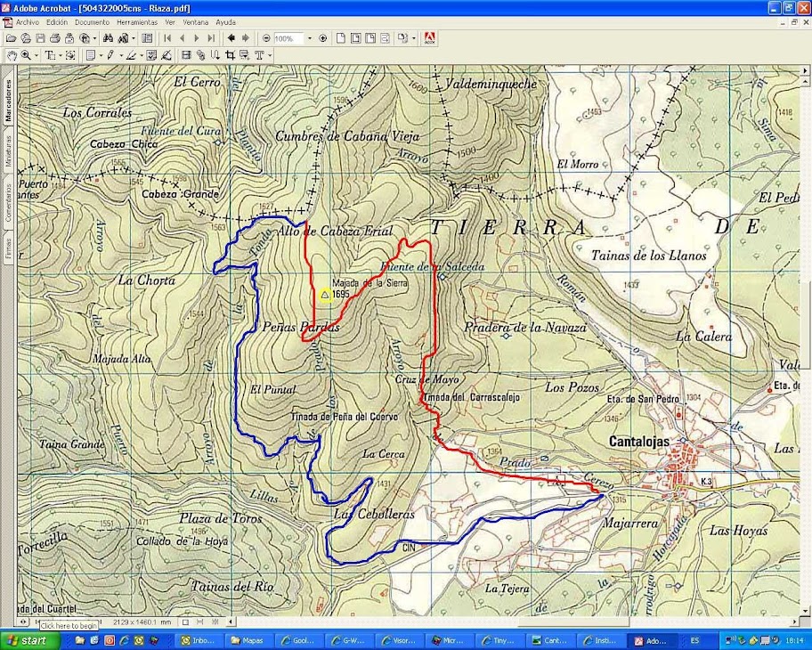Image resolution: width=812 pixels, height=650 pixels.
Task: Go to the last page
Action: coord(211,38)
